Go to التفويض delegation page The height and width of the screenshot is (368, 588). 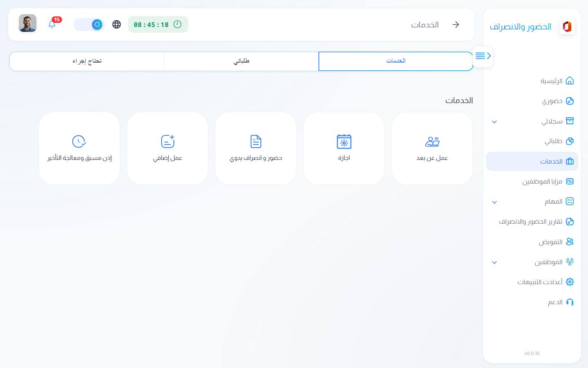click(x=532, y=242)
